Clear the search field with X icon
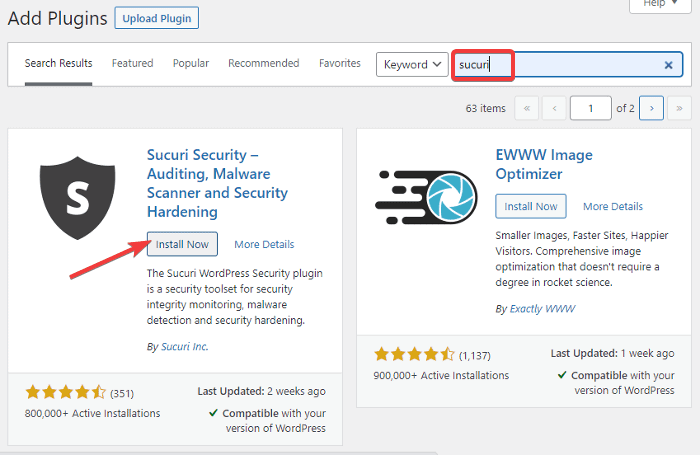This screenshot has height=455, width=700. point(668,65)
